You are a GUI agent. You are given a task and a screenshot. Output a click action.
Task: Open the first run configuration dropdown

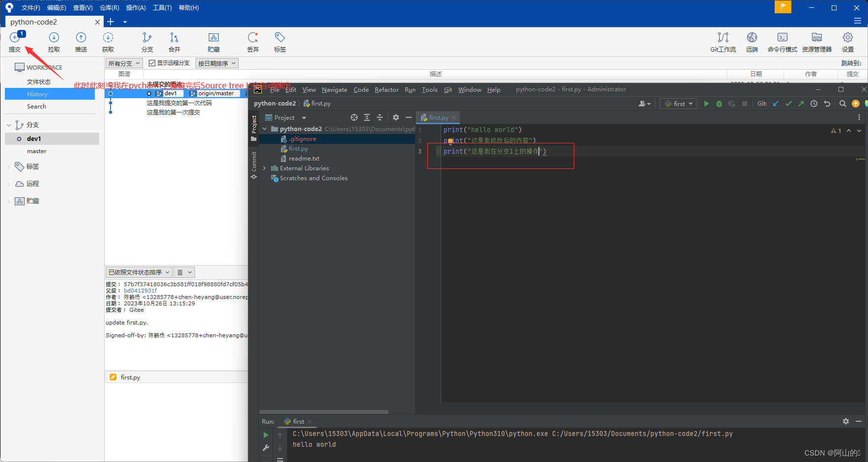coord(678,104)
